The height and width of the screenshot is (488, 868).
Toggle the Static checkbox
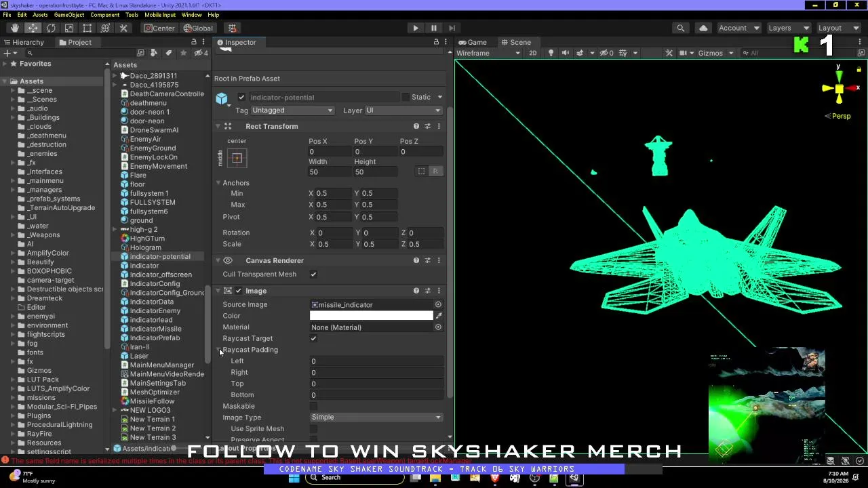point(406,98)
